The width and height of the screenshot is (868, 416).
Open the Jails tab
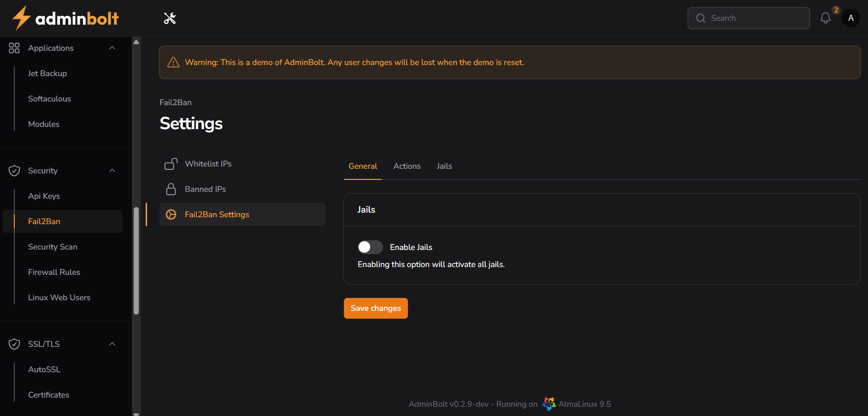pos(444,166)
